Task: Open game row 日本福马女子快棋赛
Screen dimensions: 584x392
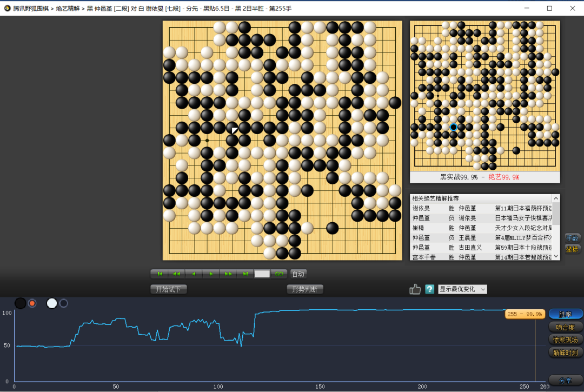Action: click(x=481, y=218)
